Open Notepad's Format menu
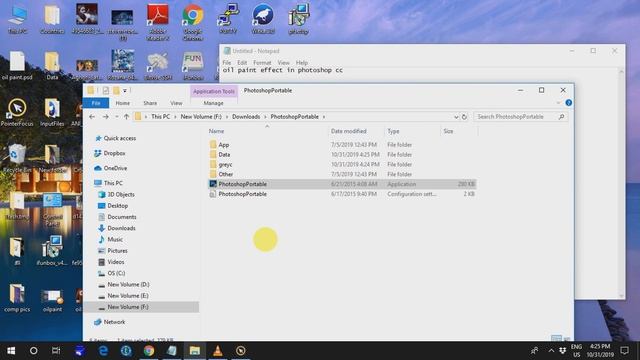The image size is (640, 360). pos(262,62)
